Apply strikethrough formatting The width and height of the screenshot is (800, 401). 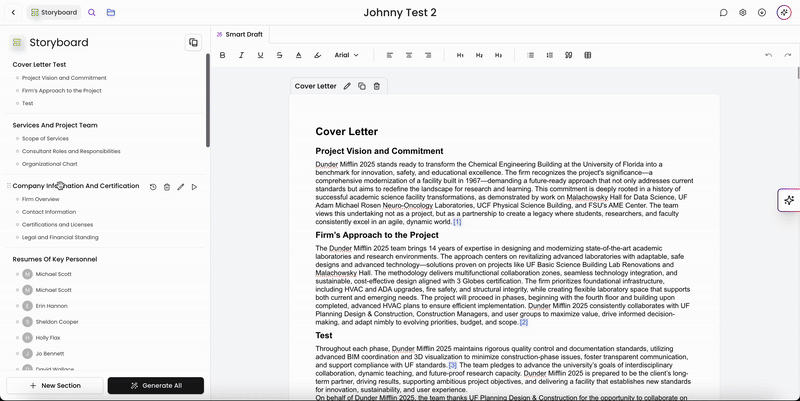click(280, 55)
